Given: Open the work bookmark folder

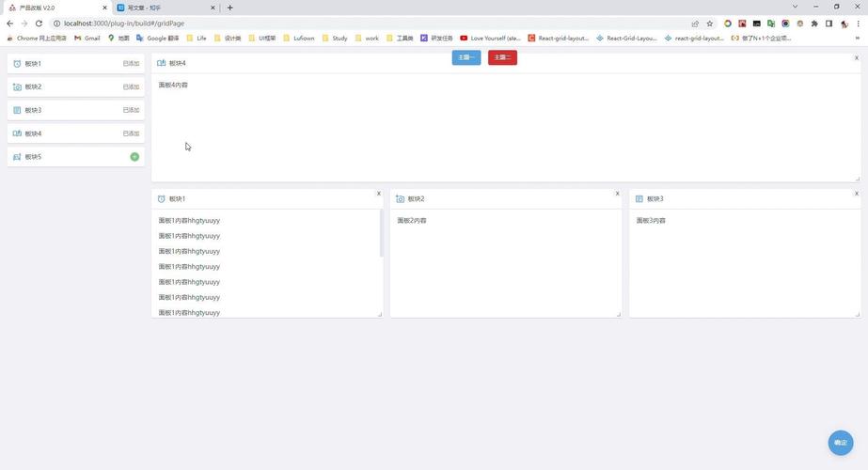Looking at the screenshot, I should click(367, 39).
